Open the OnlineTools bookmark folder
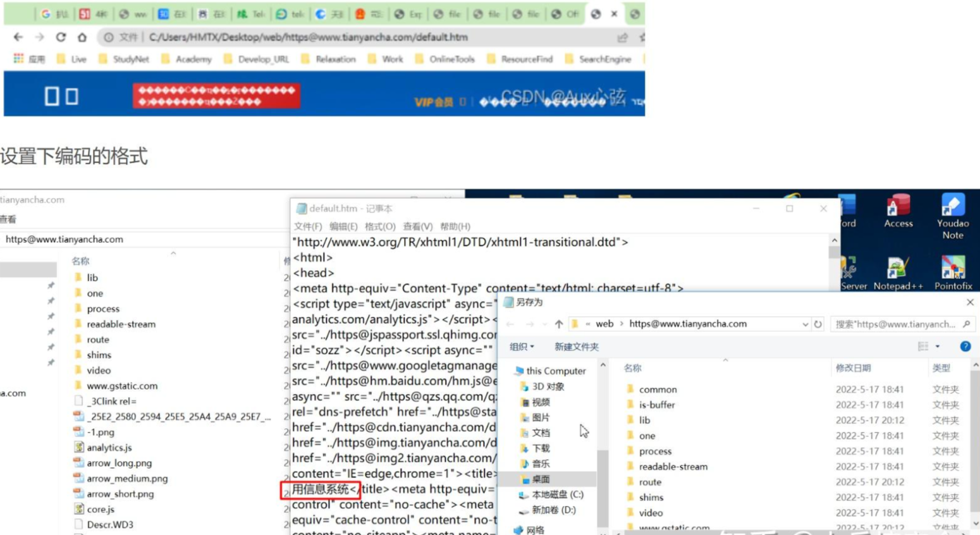This screenshot has width=980, height=535. coord(444,59)
